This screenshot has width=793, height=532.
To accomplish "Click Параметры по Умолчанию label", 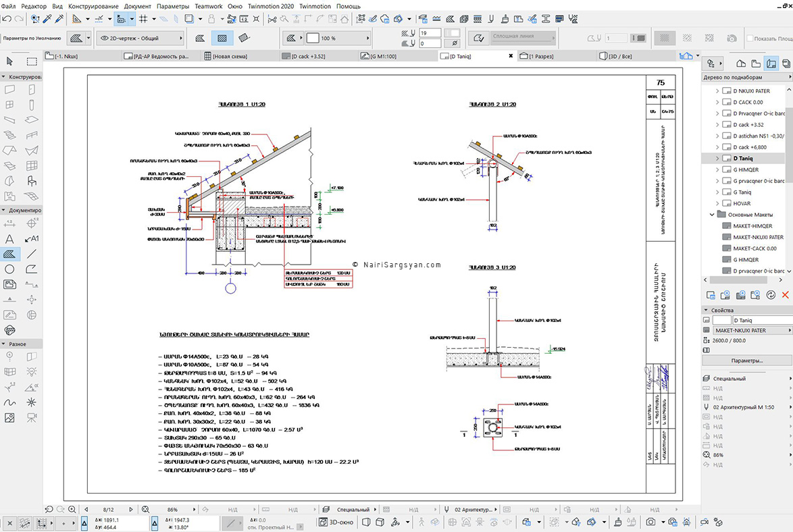I will pos(32,38).
